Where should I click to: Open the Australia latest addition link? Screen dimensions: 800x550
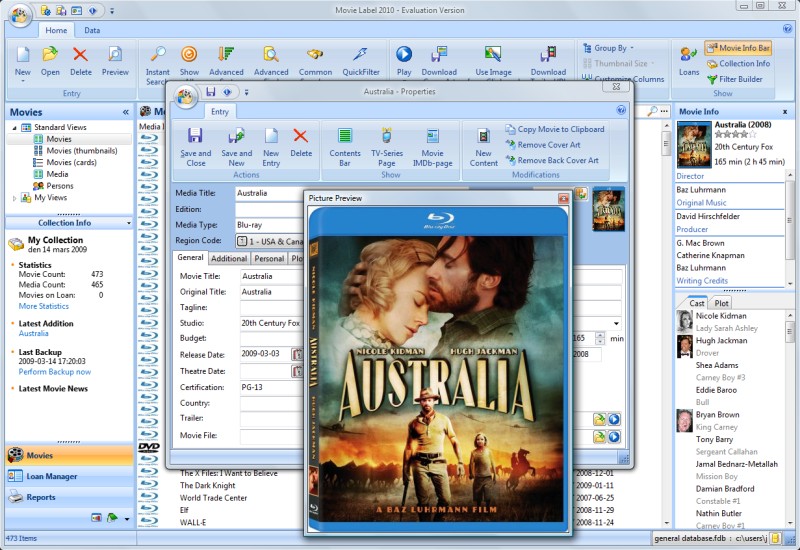[x=33, y=334]
